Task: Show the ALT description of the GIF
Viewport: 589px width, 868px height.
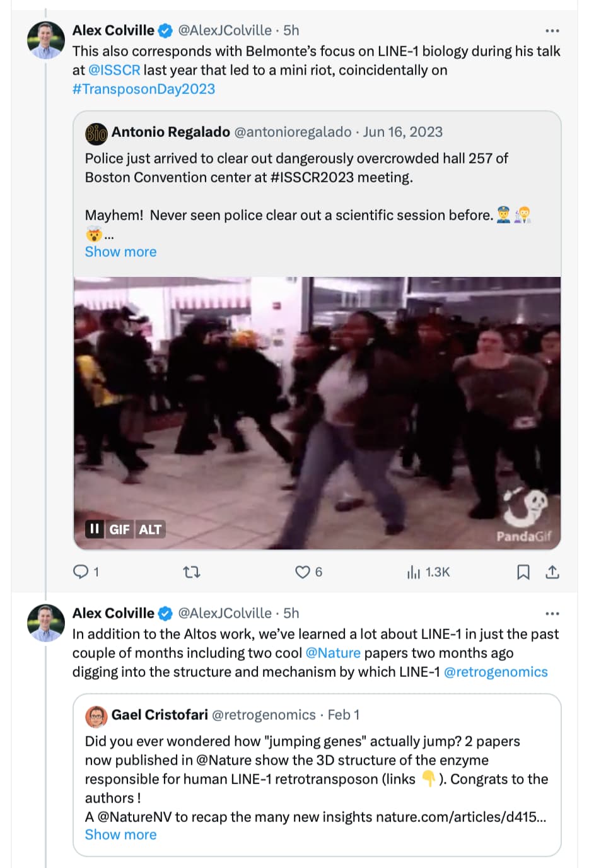Action: pyautogui.click(x=150, y=529)
